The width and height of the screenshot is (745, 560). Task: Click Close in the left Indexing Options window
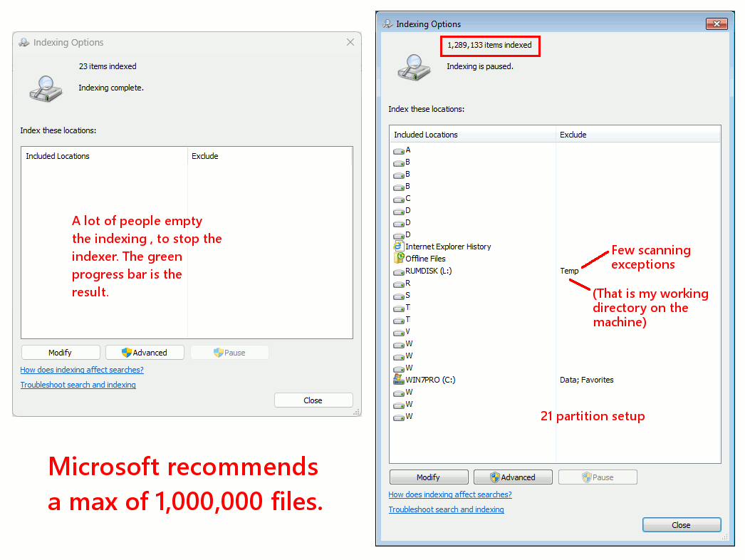[313, 400]
